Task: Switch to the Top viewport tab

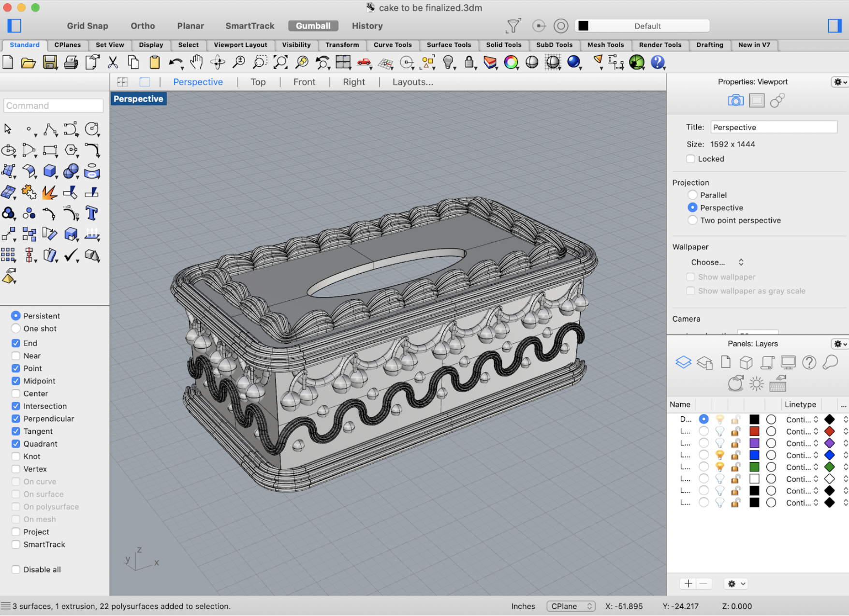Action: 258,82
